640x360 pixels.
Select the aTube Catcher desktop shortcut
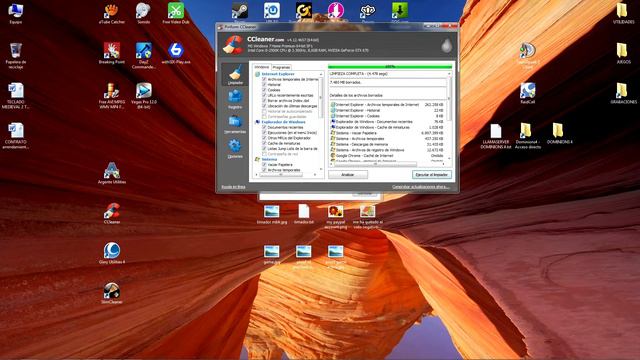click(111, 13)
